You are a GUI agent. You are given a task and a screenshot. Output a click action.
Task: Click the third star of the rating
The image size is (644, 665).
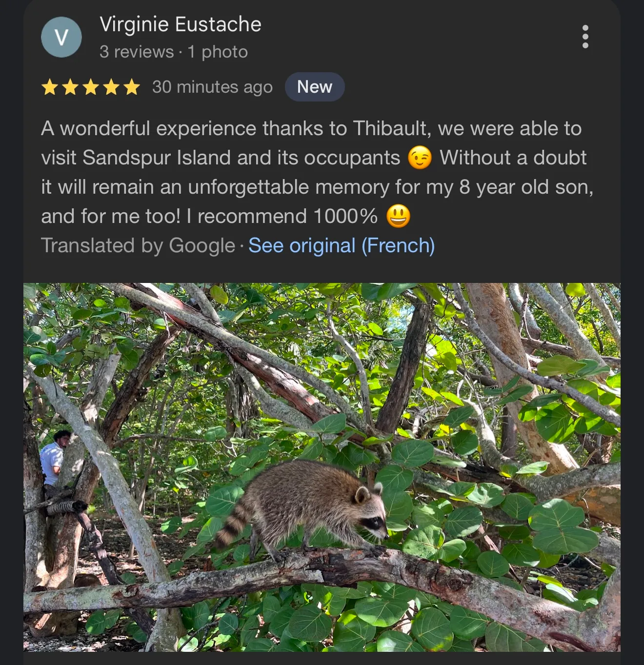coord(91,87)
